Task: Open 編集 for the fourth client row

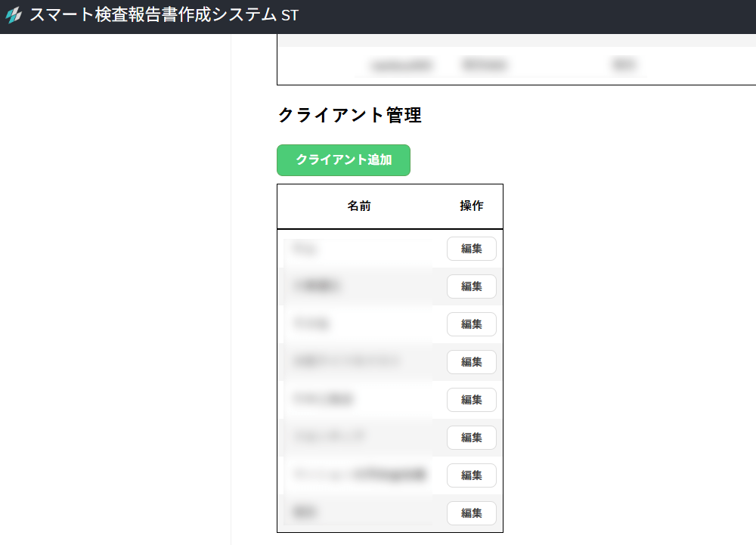Action: [471, 362]
